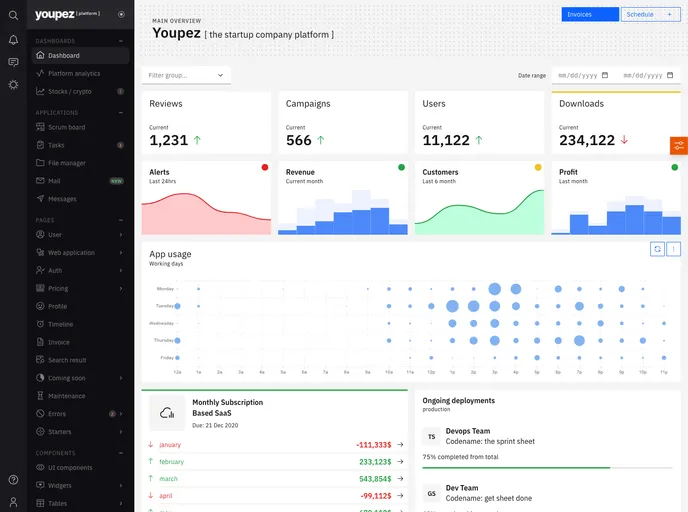Open notifications with the bell icon
Image resolution: width=688 pixels, height=512 pixels.
[13, 40]
